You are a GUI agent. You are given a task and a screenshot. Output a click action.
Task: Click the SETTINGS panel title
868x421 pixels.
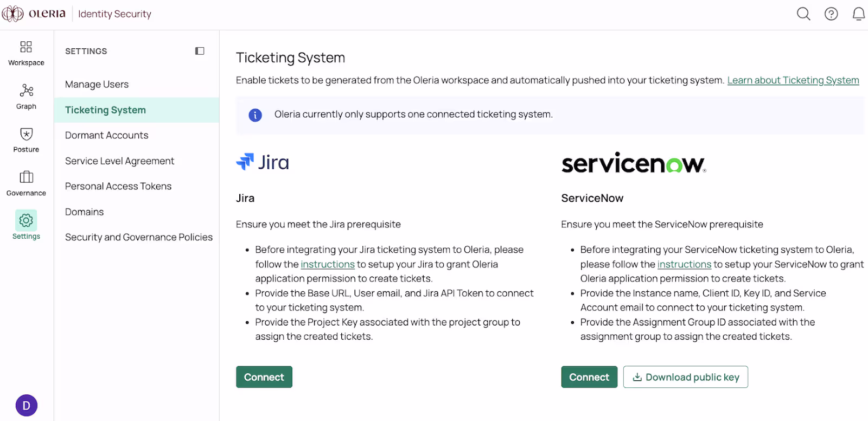tap(86, 52)
